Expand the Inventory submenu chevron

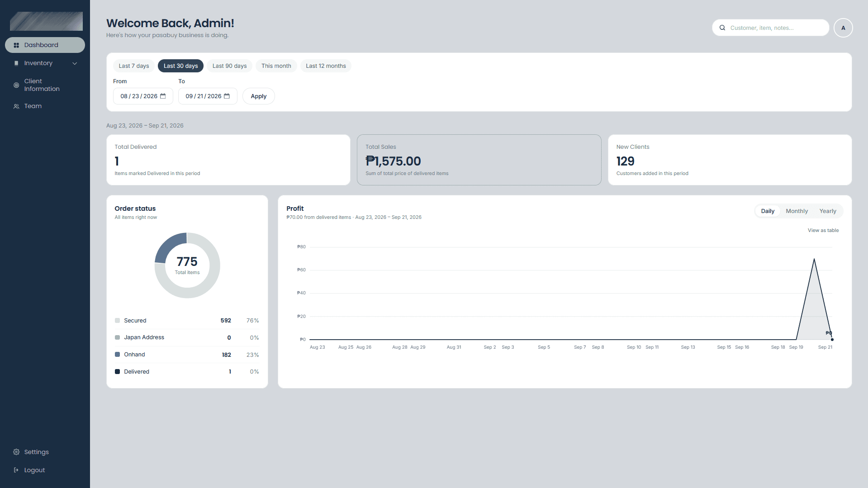[x=75, y=63]
